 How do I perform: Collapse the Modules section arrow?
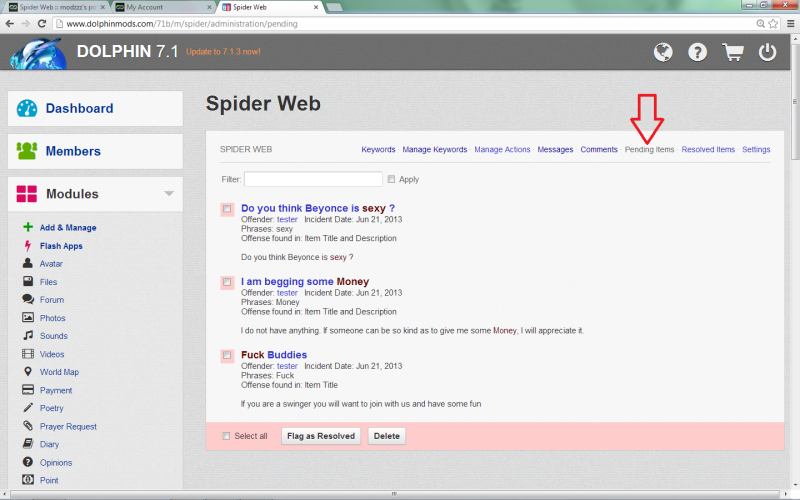pos(169,194)
